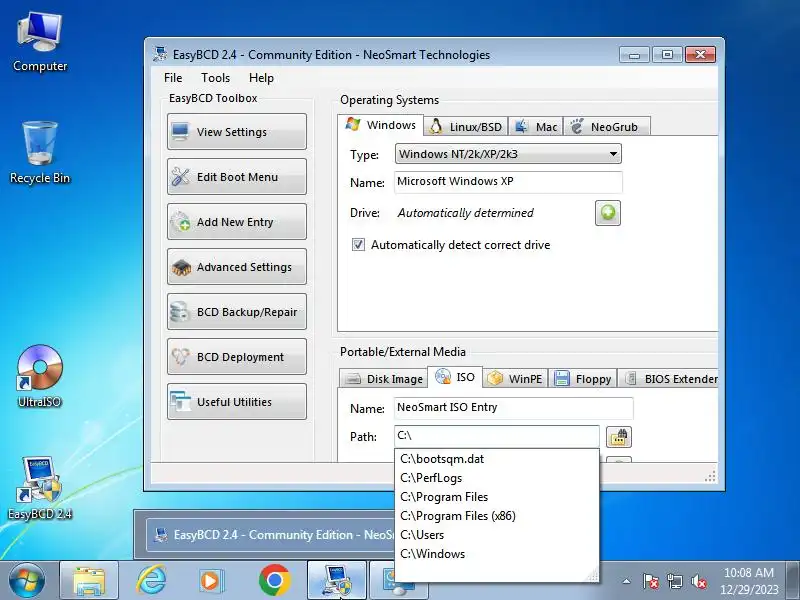Switch to the Mac tab
800x600 pixels.
coord(536,127)
